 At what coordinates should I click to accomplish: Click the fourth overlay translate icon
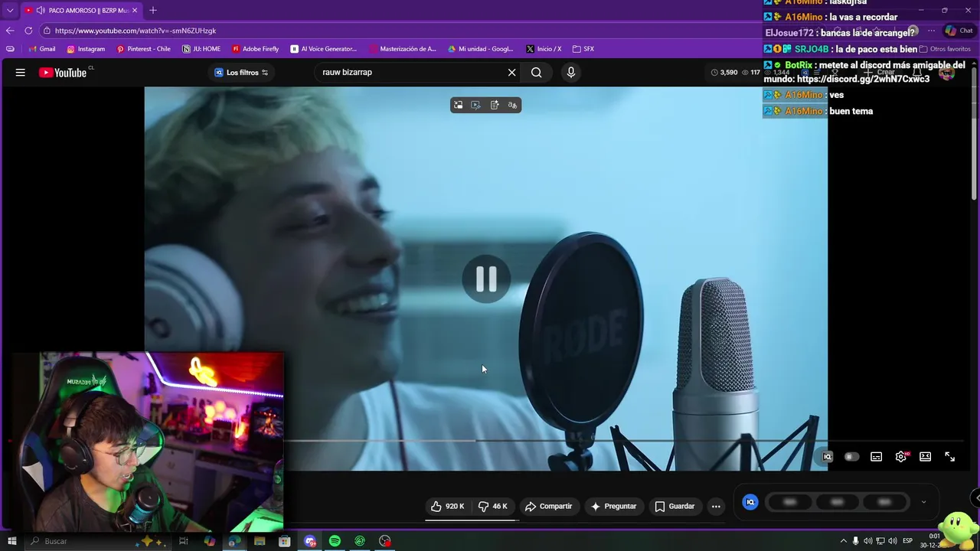(x=513, y=105)
